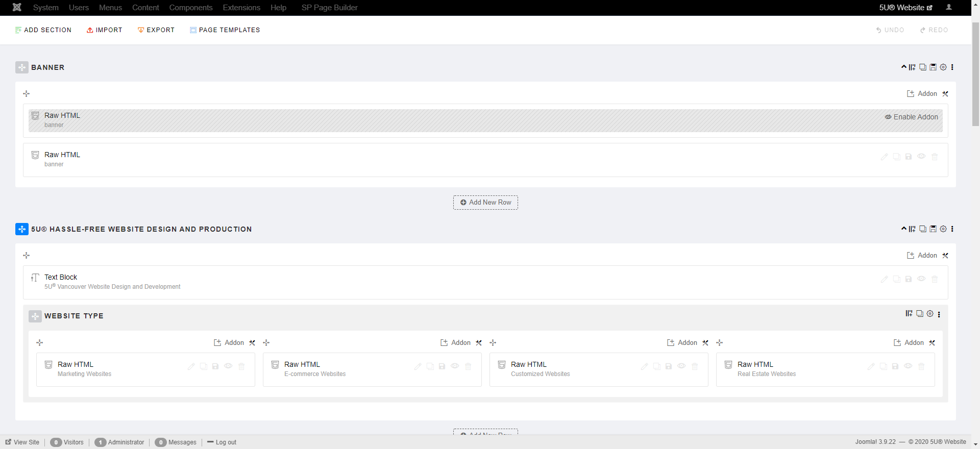The width and height of the screenshot is (980, 449).
Task: Save the Banner section
Action: click(x=933, y=67)
